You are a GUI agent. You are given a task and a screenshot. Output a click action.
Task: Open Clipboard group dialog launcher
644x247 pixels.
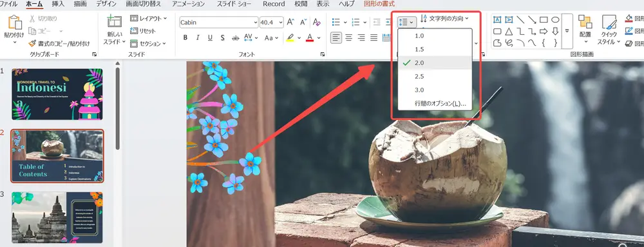tap(94, 54)
